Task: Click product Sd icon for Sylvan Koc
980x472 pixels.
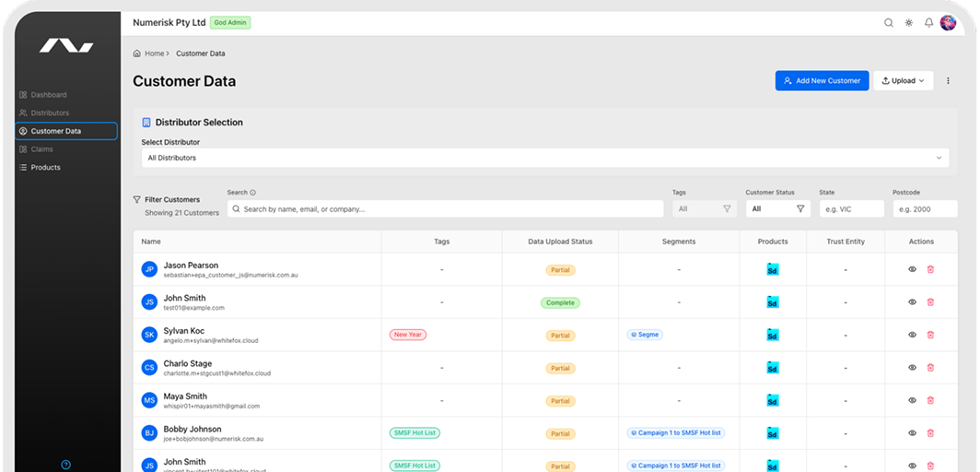Action: coord(773,335)
